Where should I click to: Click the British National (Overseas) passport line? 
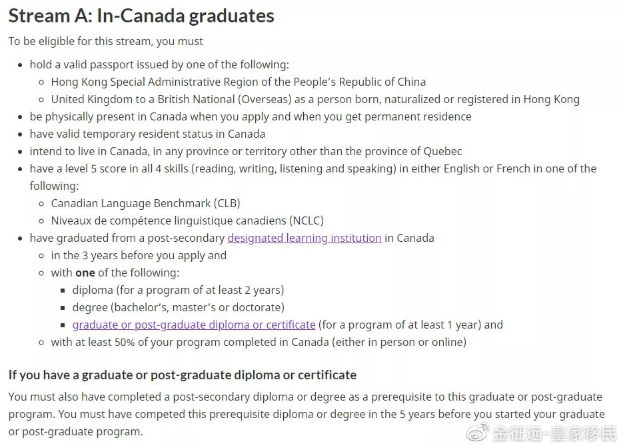tap(315, 99)
